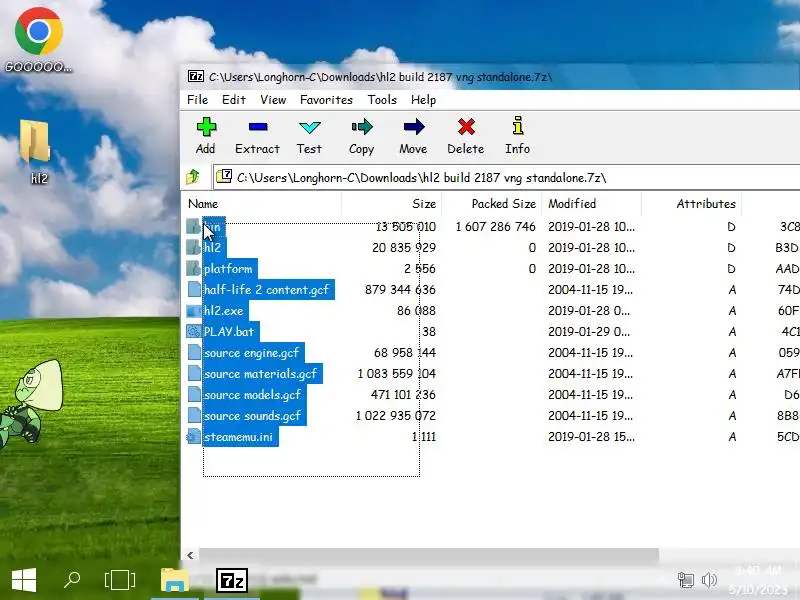Select steamemu.ini file name
Image resolution: width=800 pixels, height=600 pixels.
tap(238, 437)
